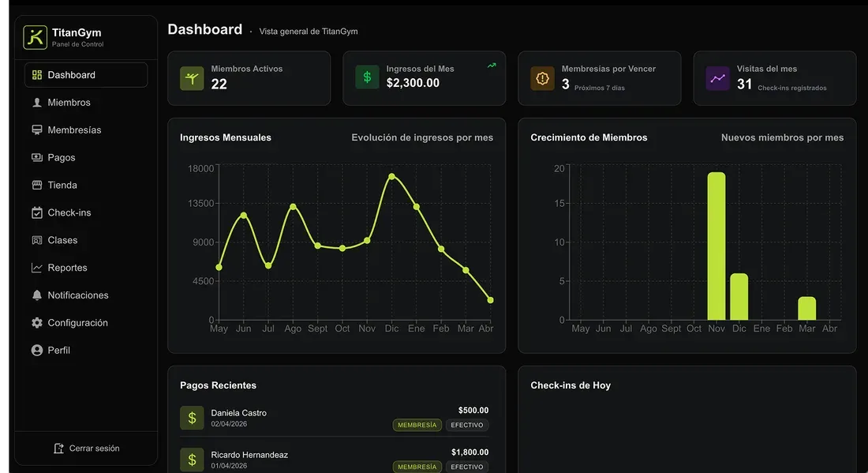Click the $2,300.00 income value

(x=413, y=83)
